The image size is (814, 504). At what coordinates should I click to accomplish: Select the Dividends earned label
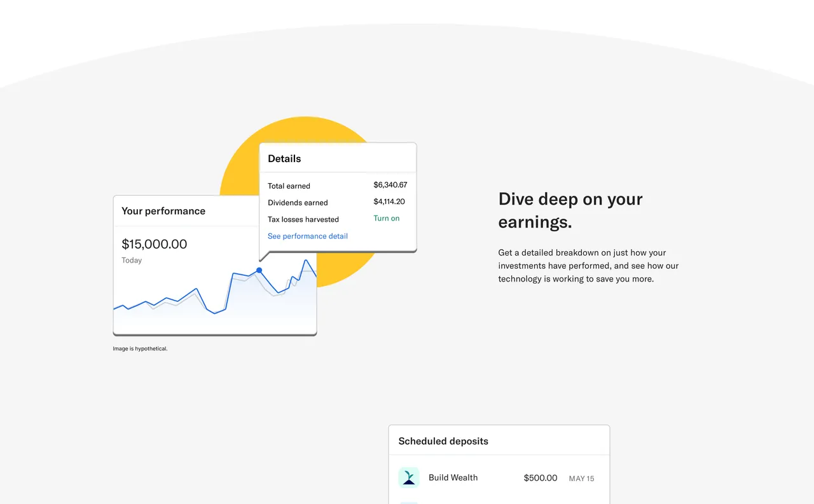(x=298, y=203)
